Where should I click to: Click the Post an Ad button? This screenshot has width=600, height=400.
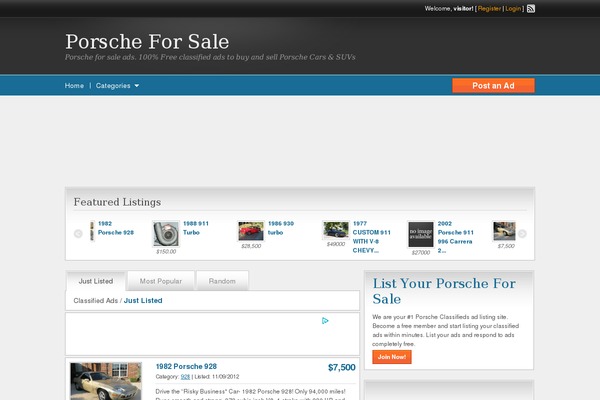click(493, 86)
